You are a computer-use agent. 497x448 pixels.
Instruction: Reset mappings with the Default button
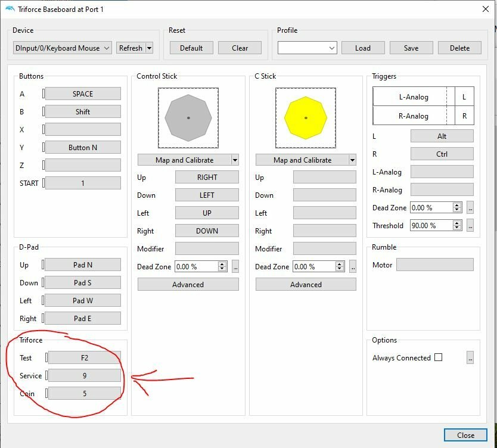(191, 48)
